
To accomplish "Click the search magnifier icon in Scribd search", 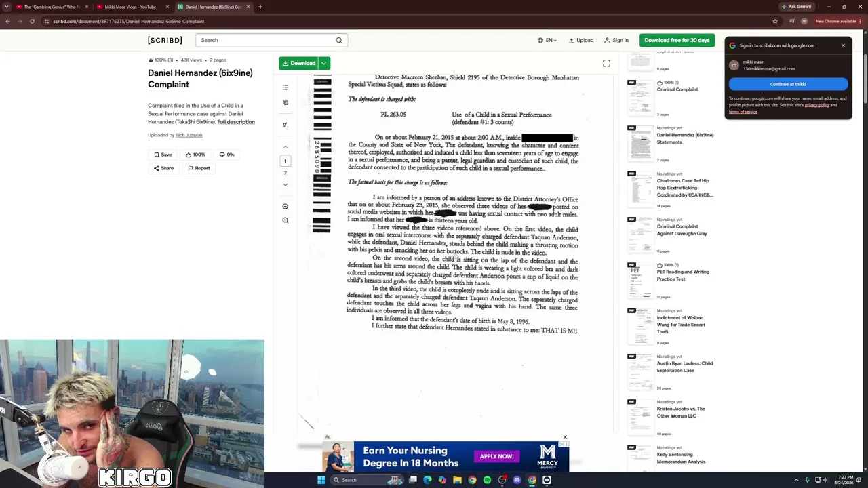I will [x=339, y=40].
